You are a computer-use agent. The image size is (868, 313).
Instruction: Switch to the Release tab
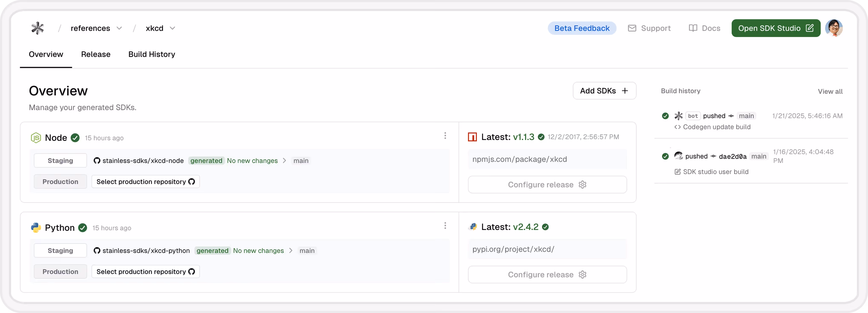click(x=96, y=55)
